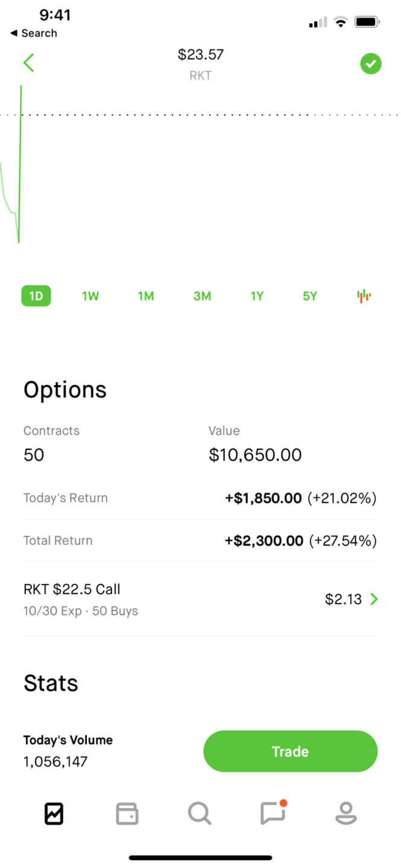Screen dimensions: 401x868
Task: Toggle the green watchlist checkmark
Action: tap(371, 63)
